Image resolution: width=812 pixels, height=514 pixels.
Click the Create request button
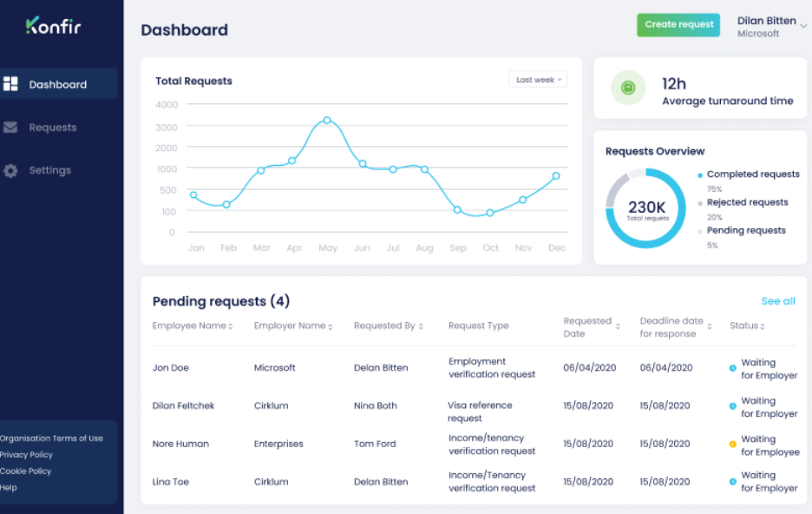point(678,24)
